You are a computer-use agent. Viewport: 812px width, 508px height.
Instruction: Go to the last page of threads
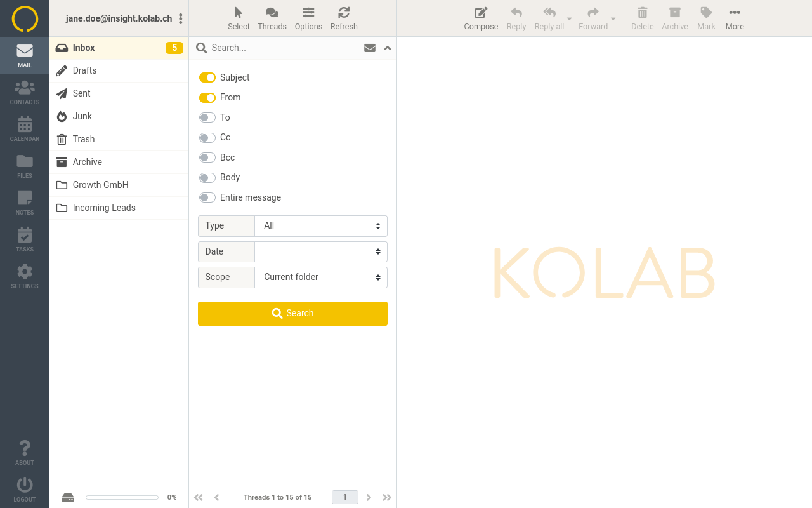[387, 497]
